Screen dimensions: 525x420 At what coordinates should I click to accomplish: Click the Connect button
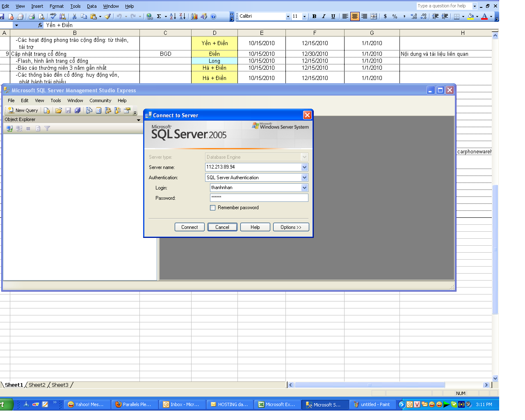(189, 227)
